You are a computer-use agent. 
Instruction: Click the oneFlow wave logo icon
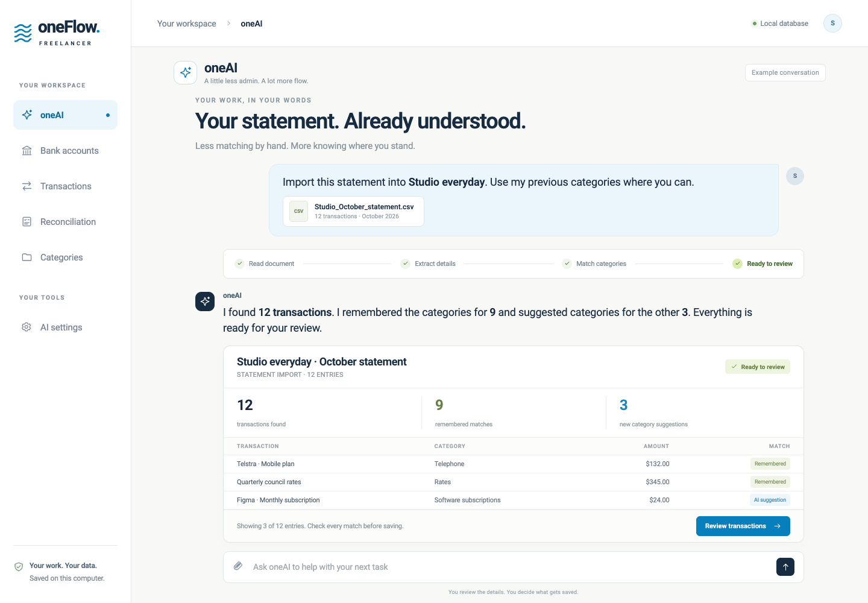[23, 33]
